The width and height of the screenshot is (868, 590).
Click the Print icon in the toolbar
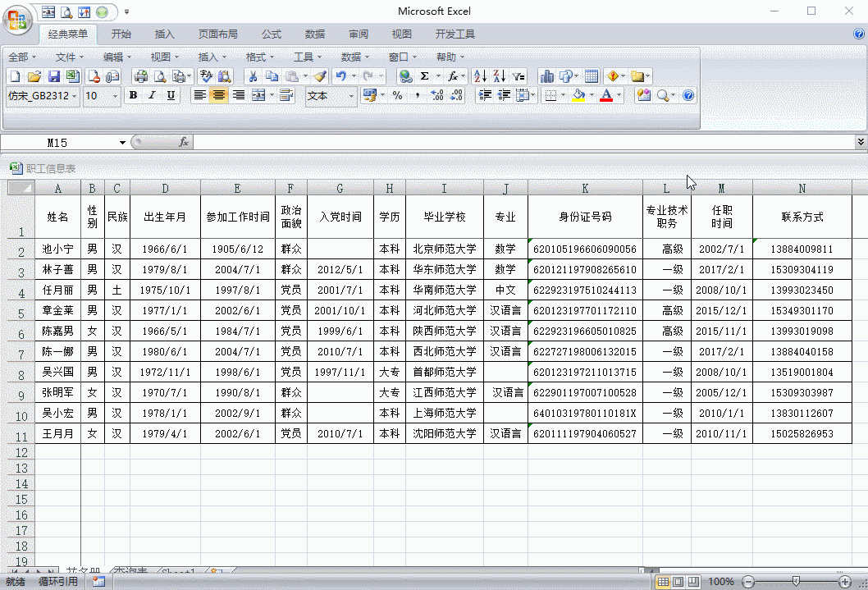coord(140,76)
